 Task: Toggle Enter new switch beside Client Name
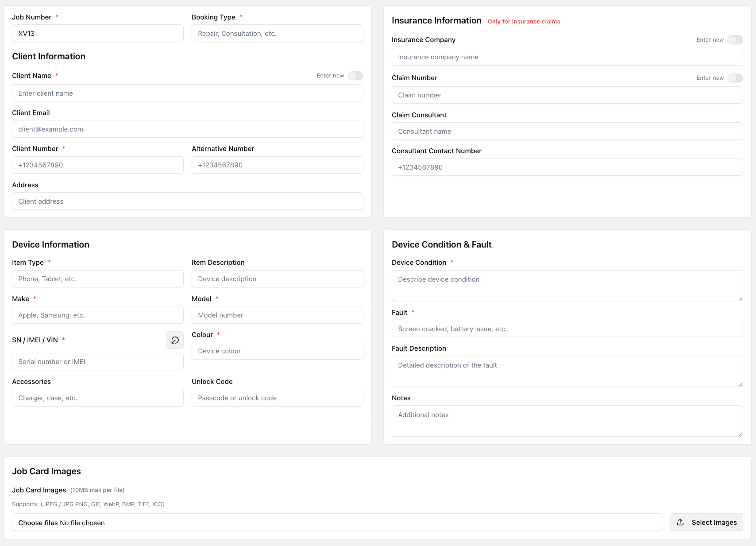[x=355, y=76]
